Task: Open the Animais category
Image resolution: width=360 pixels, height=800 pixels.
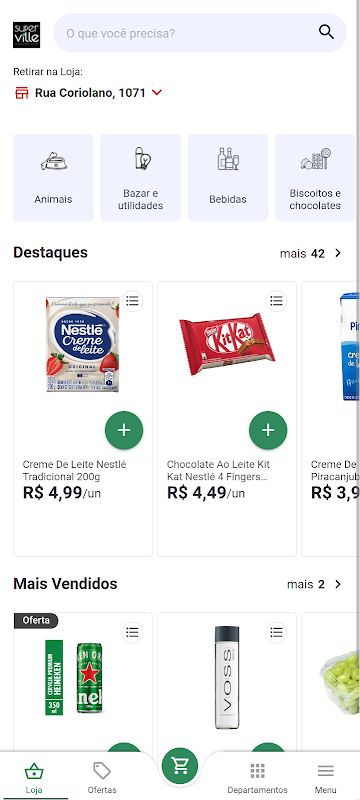Action: pyautogui.click(x=53, y=178)
